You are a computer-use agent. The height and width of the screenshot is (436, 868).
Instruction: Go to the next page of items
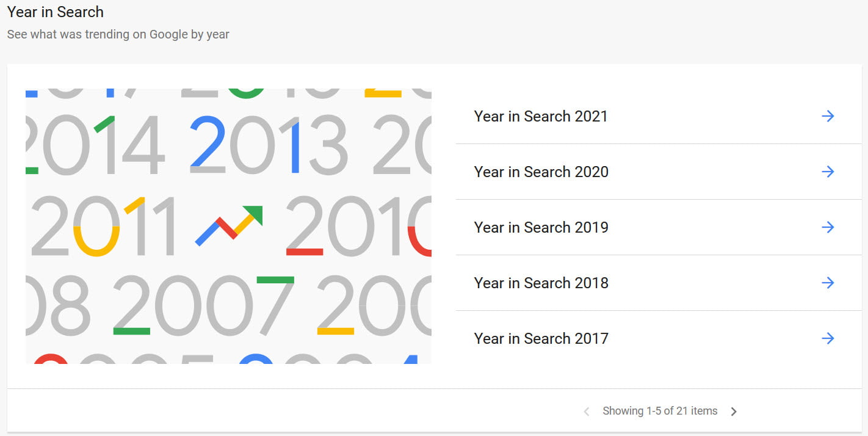[x=734, y=412]
